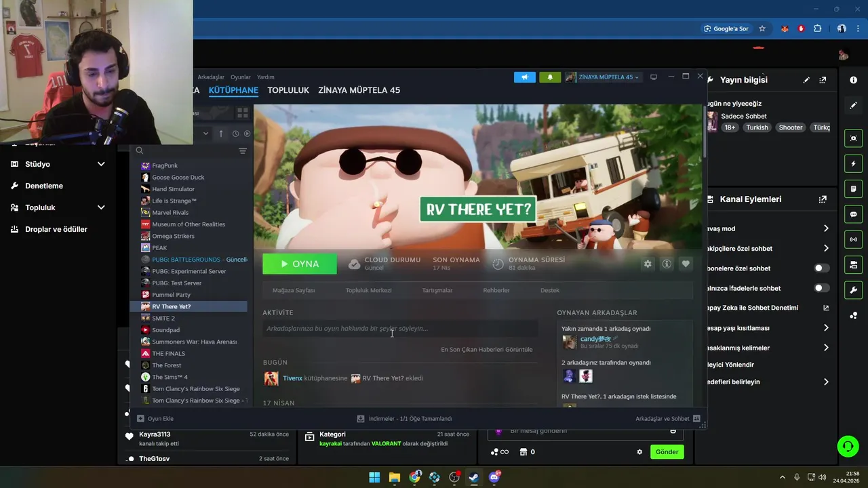The image size is (868, 488).
Task: Open Steam notifications bell
Action: tap(550, 77)
